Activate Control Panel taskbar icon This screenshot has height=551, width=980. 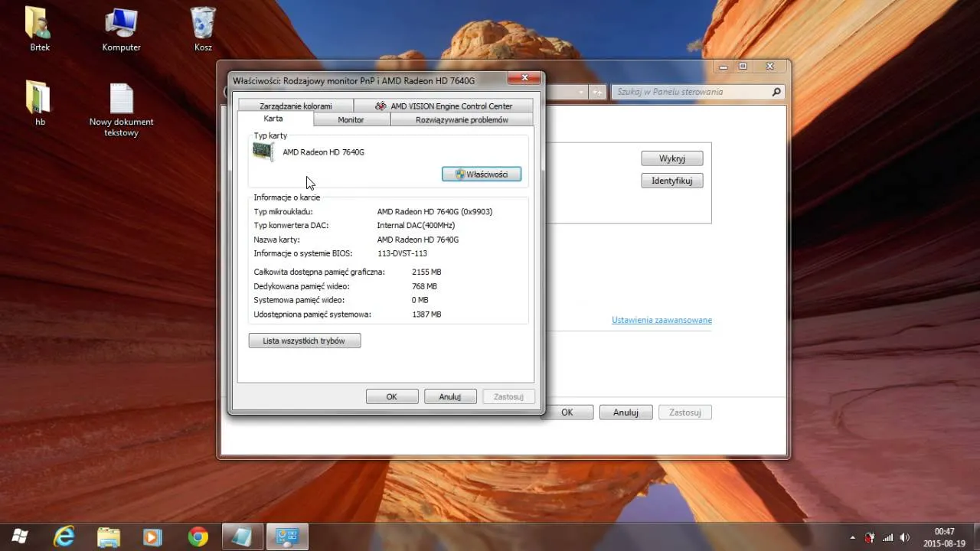click(x=287, y=536)
